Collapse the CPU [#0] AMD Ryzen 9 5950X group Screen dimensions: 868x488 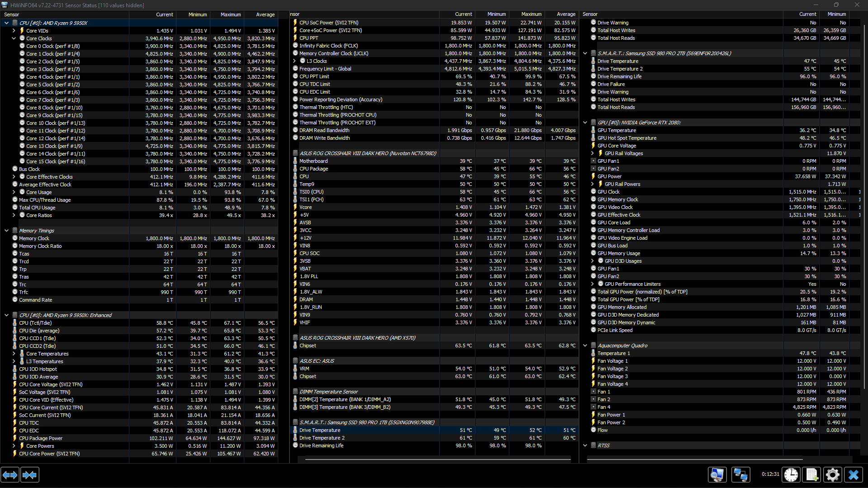6,23
